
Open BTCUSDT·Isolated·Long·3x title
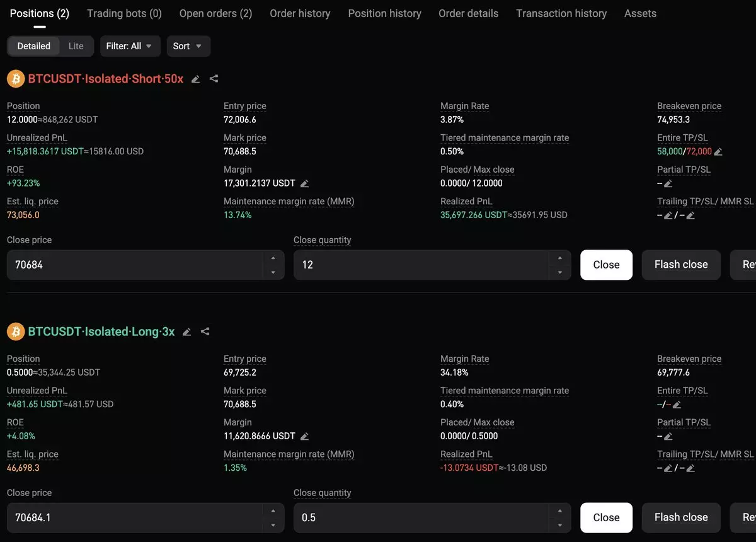coord(101,332)
